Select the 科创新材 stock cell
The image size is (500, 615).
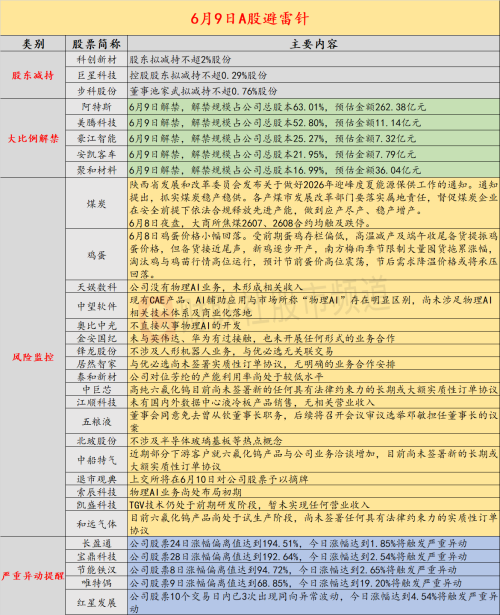point(96,60)
